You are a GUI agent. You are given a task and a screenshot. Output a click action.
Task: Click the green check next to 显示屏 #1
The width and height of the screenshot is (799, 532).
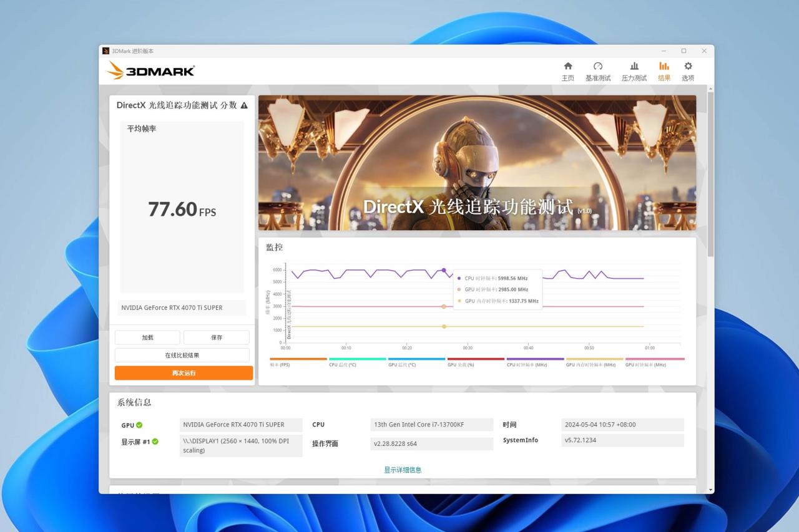(x=155, y=442)
